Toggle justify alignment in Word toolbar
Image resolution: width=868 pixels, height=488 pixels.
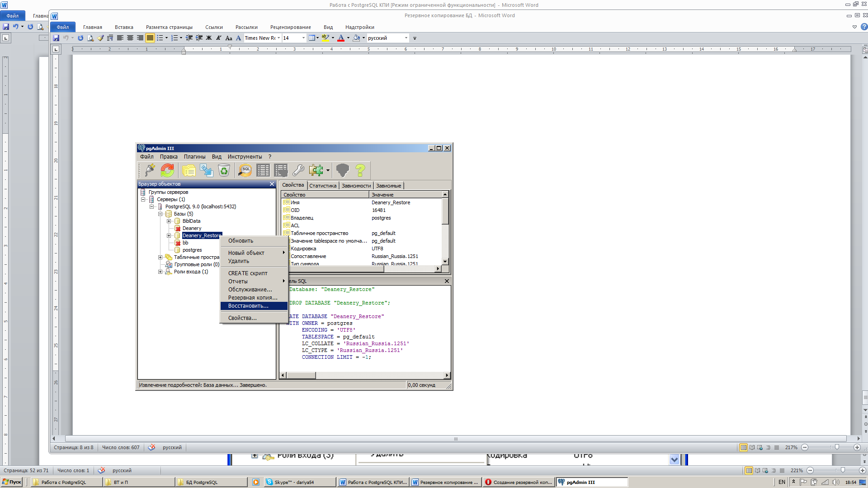pos(150,38)
